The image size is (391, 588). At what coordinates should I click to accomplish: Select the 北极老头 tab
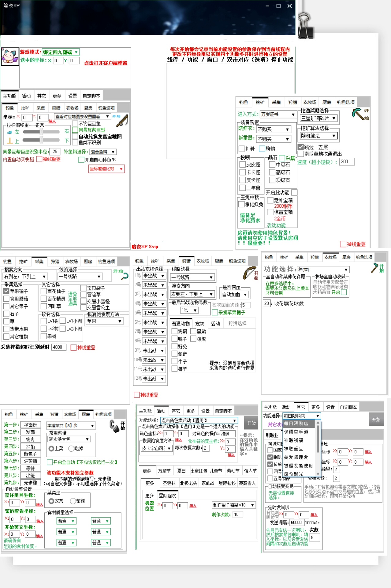pos(188,483)
